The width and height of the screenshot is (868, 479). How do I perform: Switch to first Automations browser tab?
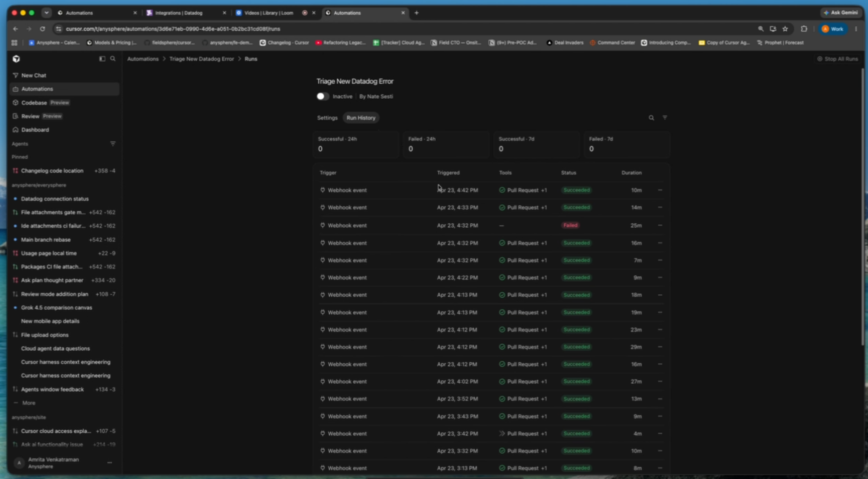(97, 13)
